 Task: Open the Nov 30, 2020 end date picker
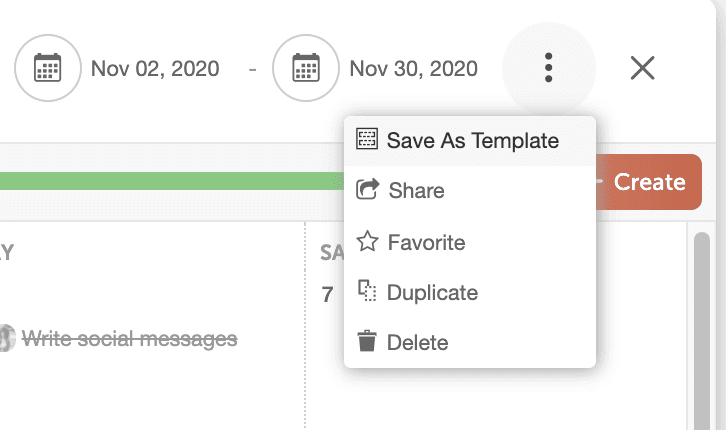pos(413,68)
